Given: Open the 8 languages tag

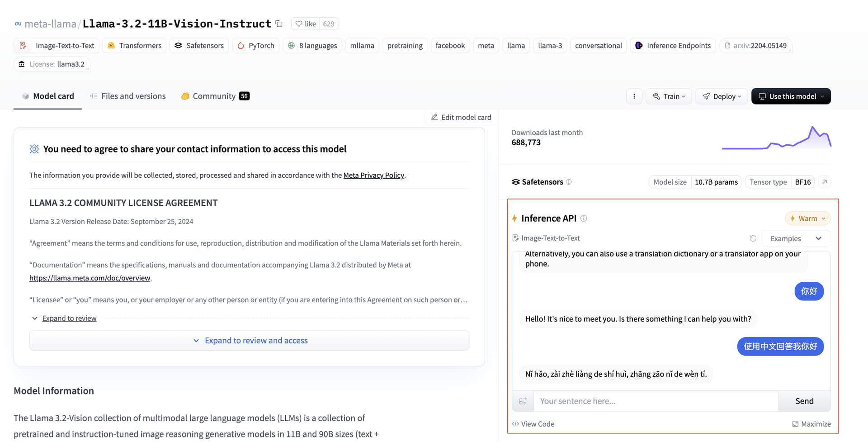Looking at the screenshot, I should [x=312, y=45].
